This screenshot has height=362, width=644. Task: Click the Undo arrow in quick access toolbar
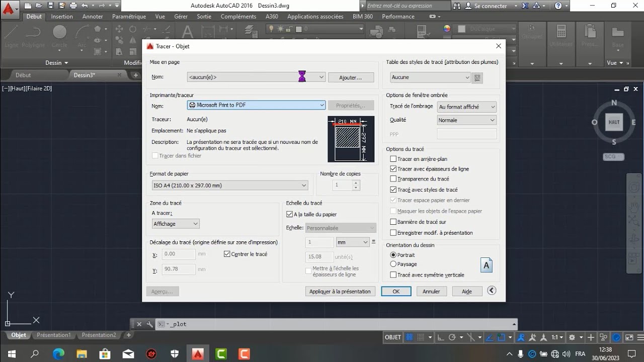coord(85,6)
